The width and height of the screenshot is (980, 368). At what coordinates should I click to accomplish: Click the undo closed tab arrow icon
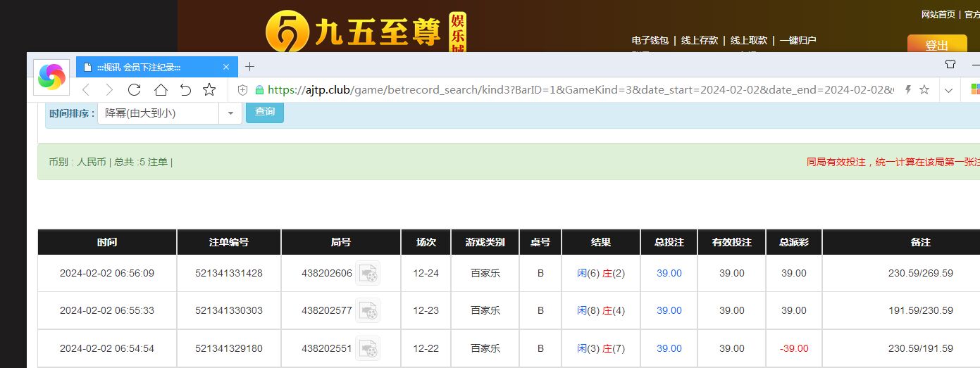(185, 90)
